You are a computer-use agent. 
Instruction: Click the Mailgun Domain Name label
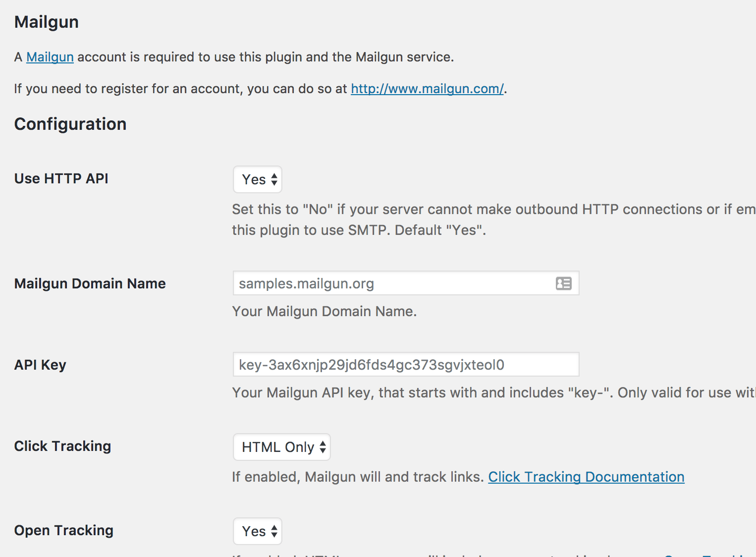click(90, 283)
